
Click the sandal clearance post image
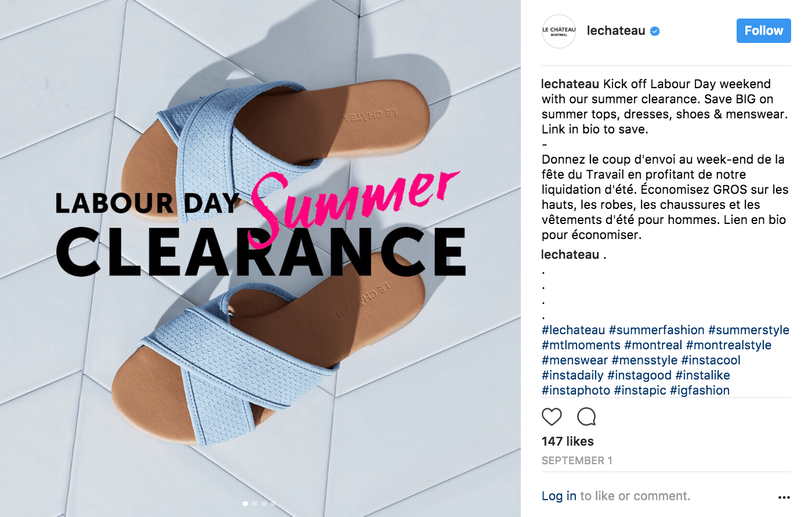260,258
